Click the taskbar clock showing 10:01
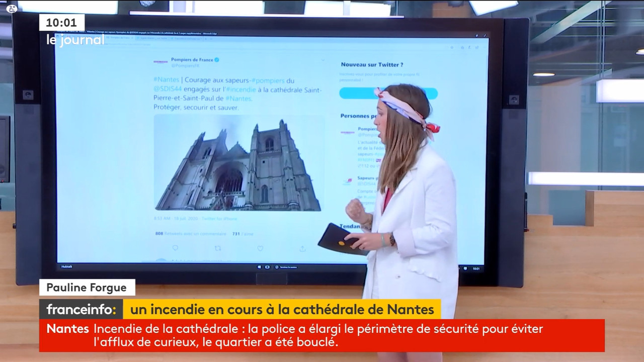This screenshot has width=644, height=362. 476,269
